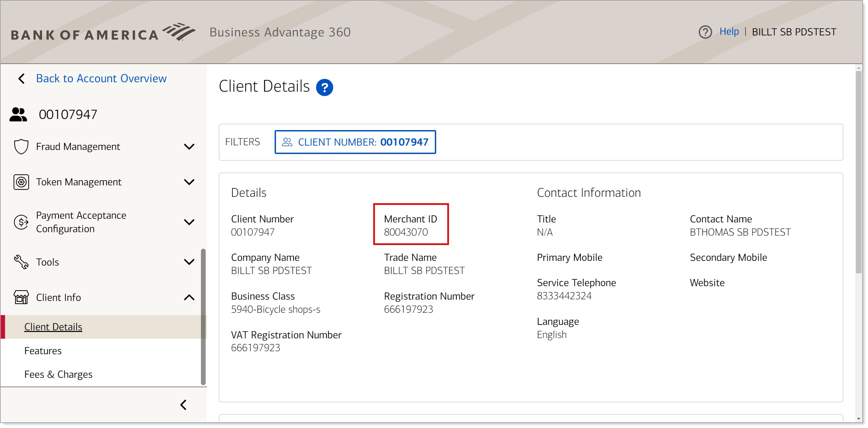The height and width of the screenshot is (428, 868).
Task: Collapse the Client Info section
Action: [190, 298]
